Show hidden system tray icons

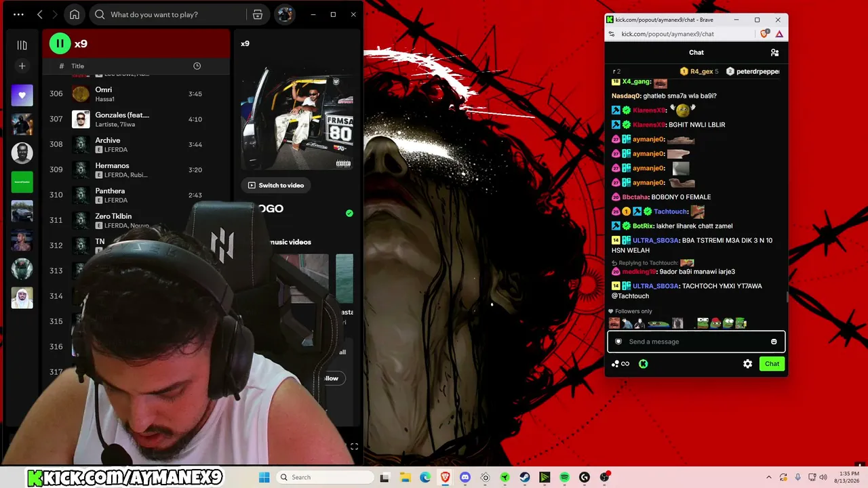coord(769,477)
